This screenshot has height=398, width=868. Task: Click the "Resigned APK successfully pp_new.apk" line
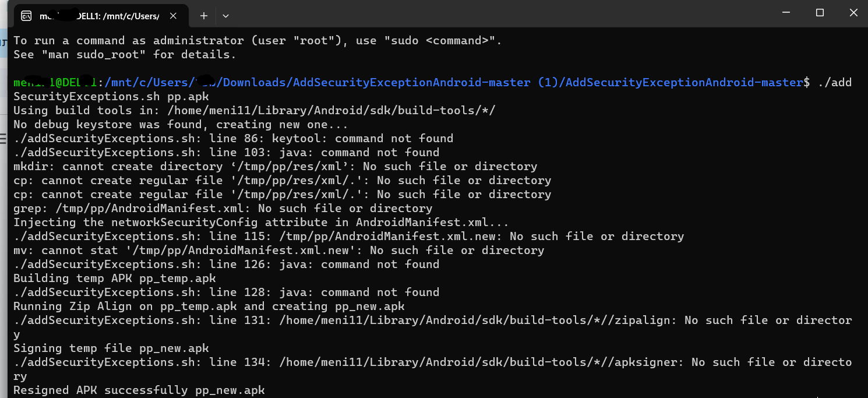139,390
